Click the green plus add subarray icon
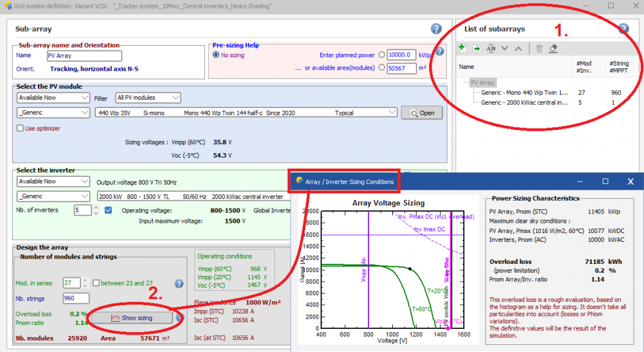The height and width of the screenshot is (352, 644). 462,48
